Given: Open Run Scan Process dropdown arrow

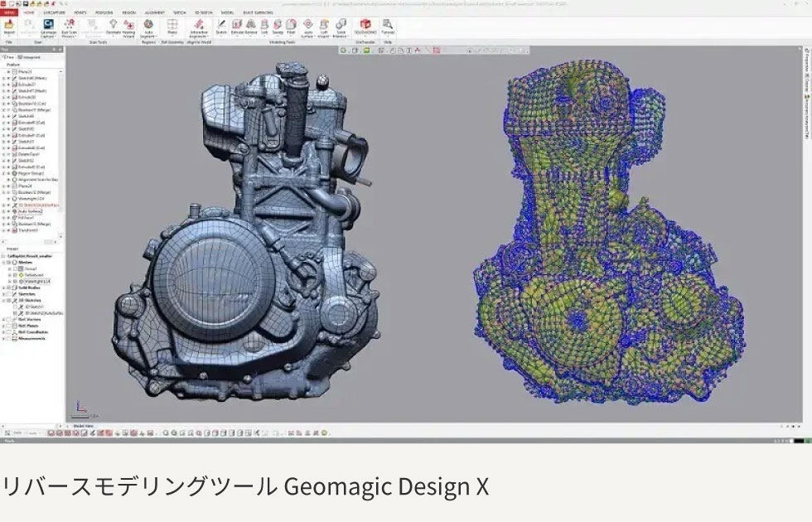Looking at the screenshot, I should [x=75, y=36].
